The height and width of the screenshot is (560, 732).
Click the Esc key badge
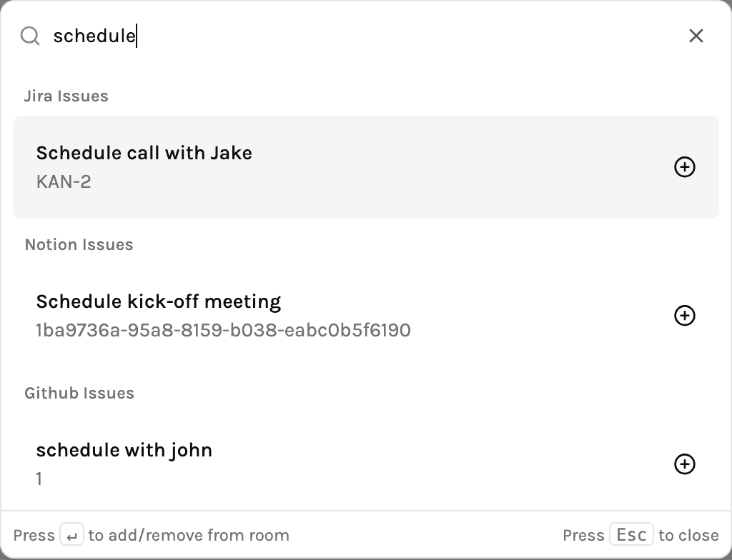(631, 534)
